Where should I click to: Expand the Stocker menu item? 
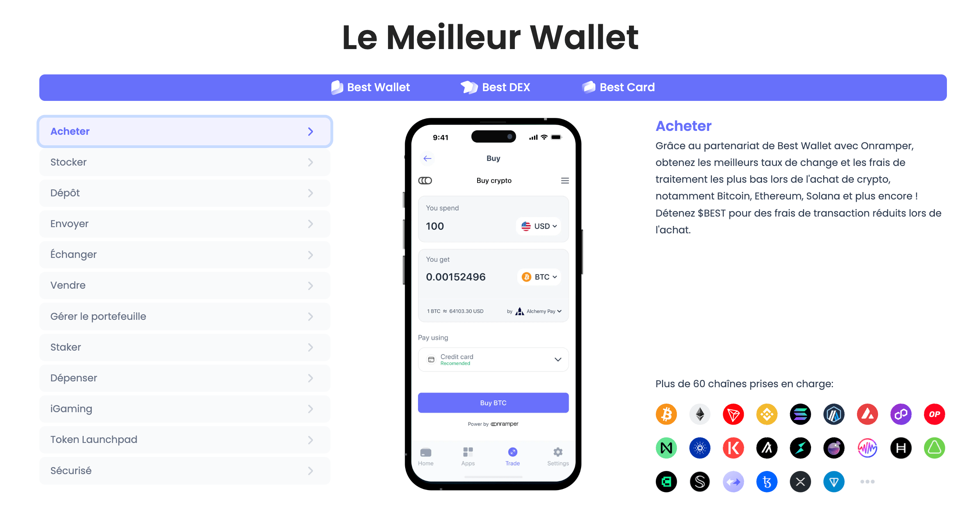pyautogui.click(x=185, y=162)
